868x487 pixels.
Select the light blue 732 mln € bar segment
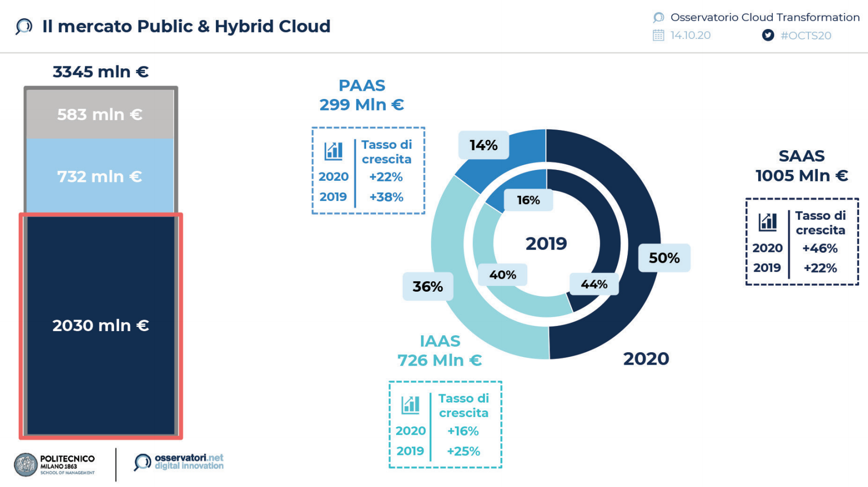point(100,176)
